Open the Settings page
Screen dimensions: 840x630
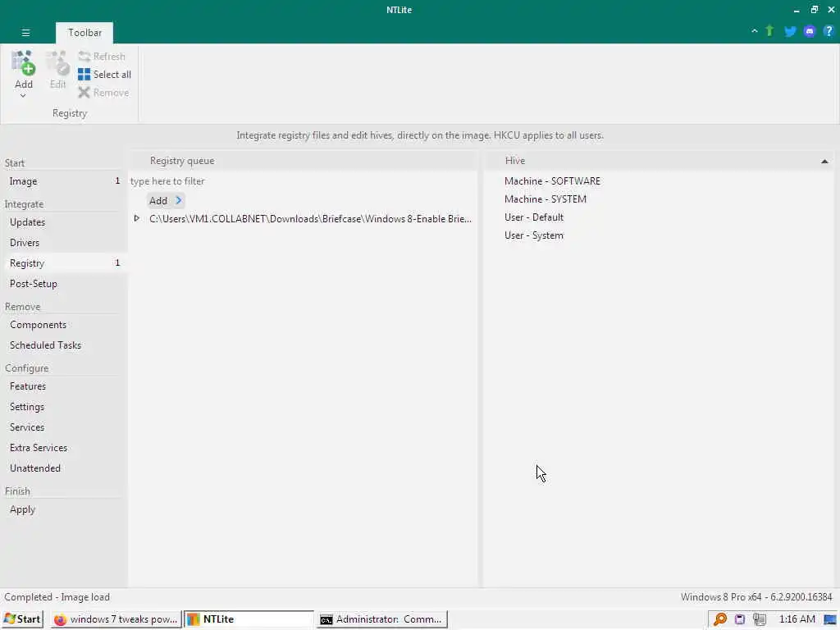(64, 407)
